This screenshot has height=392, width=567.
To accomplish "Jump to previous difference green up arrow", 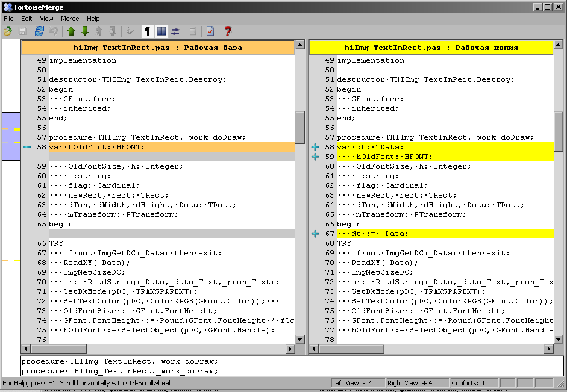I will pyautogui.click(x=71, y=31).
